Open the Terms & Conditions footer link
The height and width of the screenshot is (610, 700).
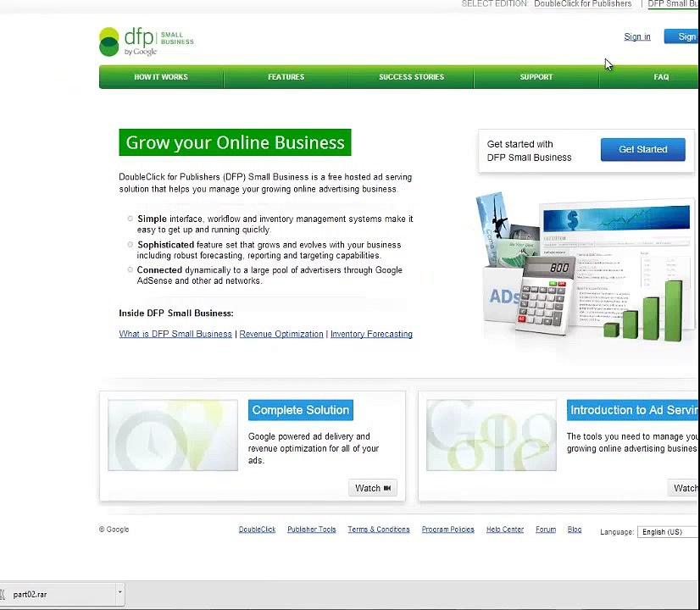pyautogui.click(x=379, y=530)
